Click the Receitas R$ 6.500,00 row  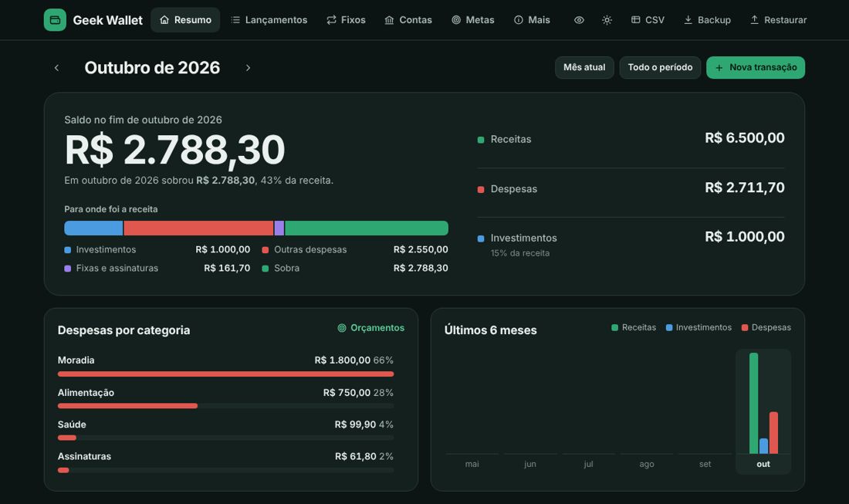point(631,139)
